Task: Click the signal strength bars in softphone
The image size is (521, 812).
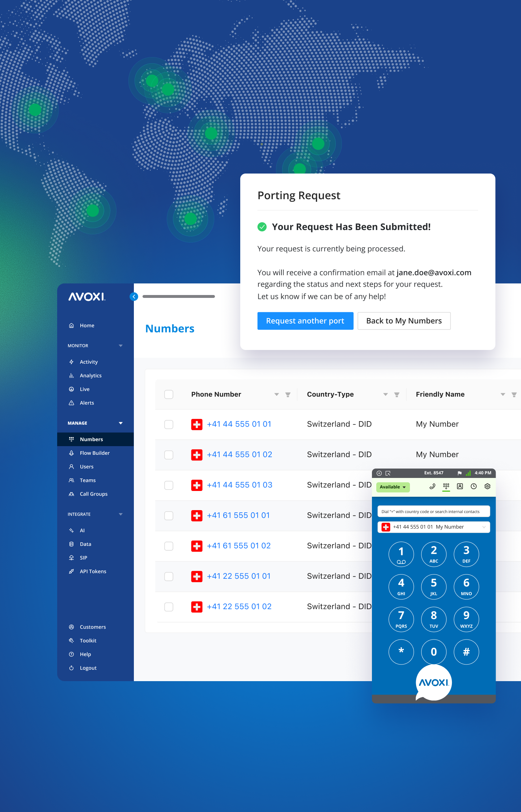Action: coord(468,473)
